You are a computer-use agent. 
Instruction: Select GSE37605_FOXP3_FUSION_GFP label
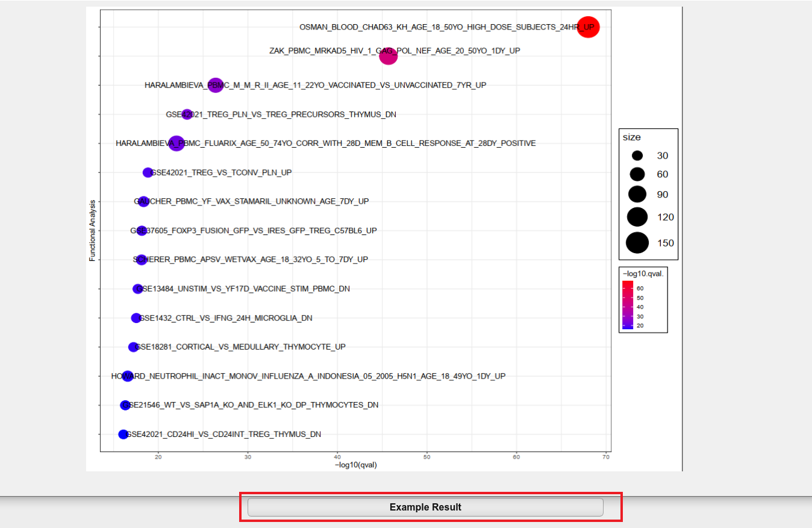pos(254,230)
